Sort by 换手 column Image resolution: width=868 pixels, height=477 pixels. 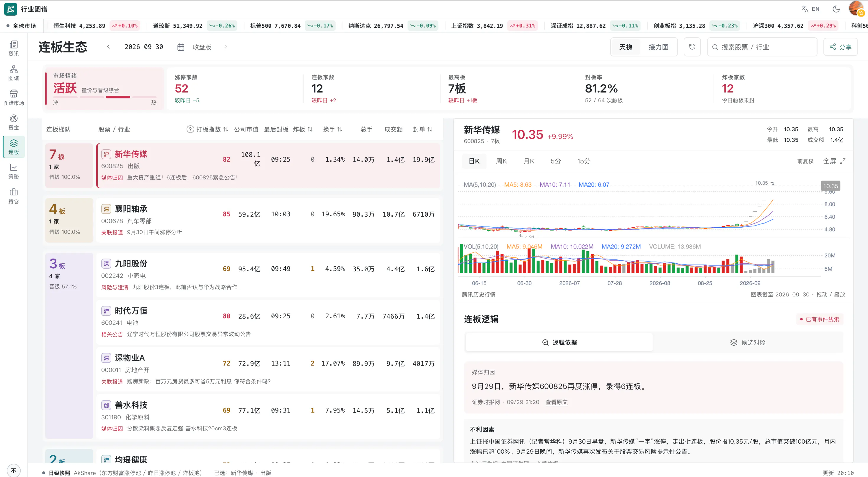click(332, 129)
